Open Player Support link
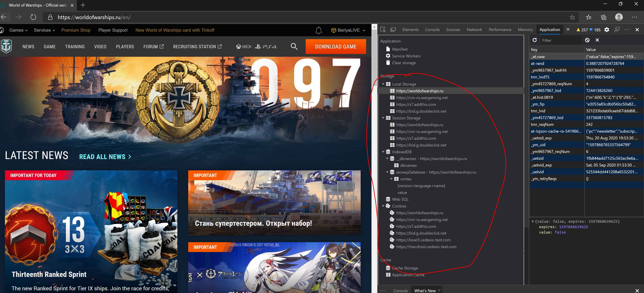This screenshot has width=644, height=293. (113, 30)
